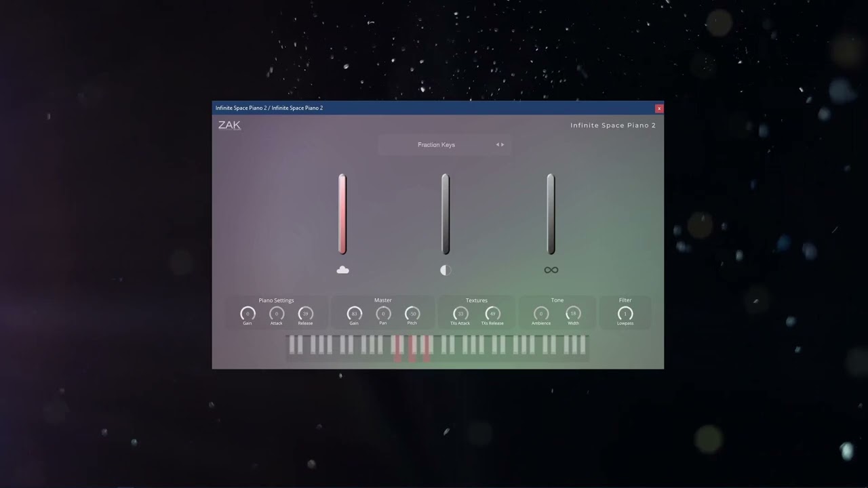Select next preset with right arrow

[502, 144]
